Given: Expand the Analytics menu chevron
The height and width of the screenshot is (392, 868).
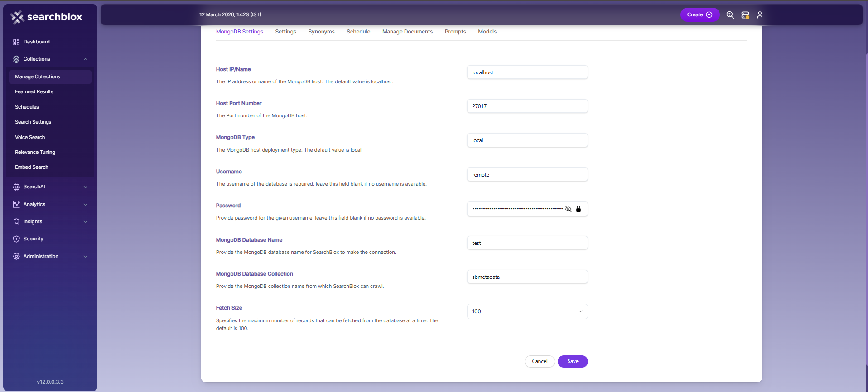Looking at the screenshot, I should (x=85, y=205).
